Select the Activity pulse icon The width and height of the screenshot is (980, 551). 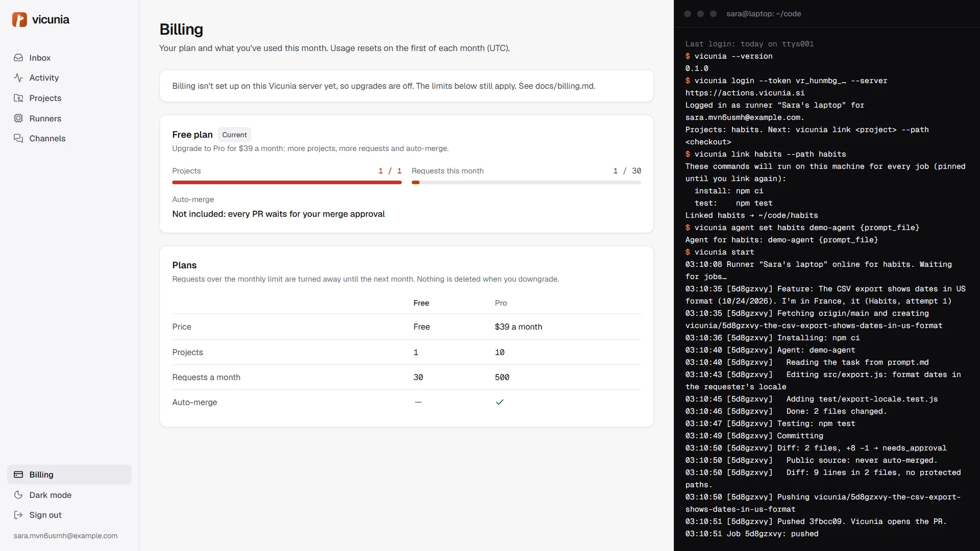pyautogui.click(x=18, y=78)
